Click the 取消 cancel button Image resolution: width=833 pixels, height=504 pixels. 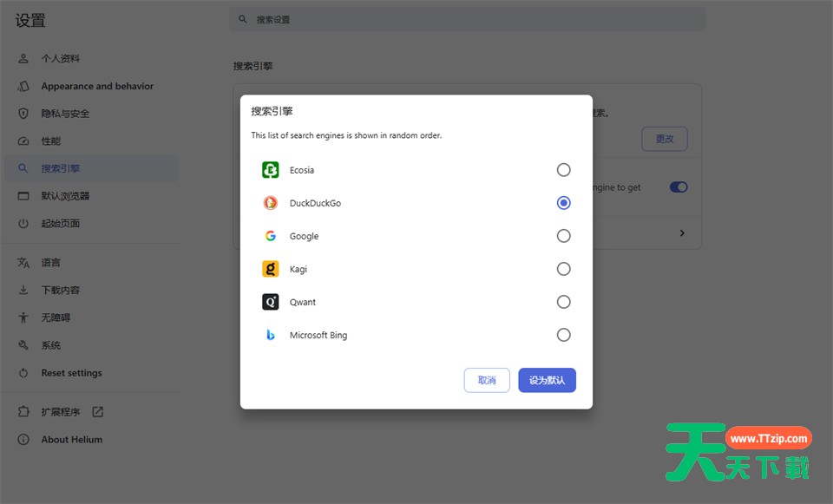[487, 380]
